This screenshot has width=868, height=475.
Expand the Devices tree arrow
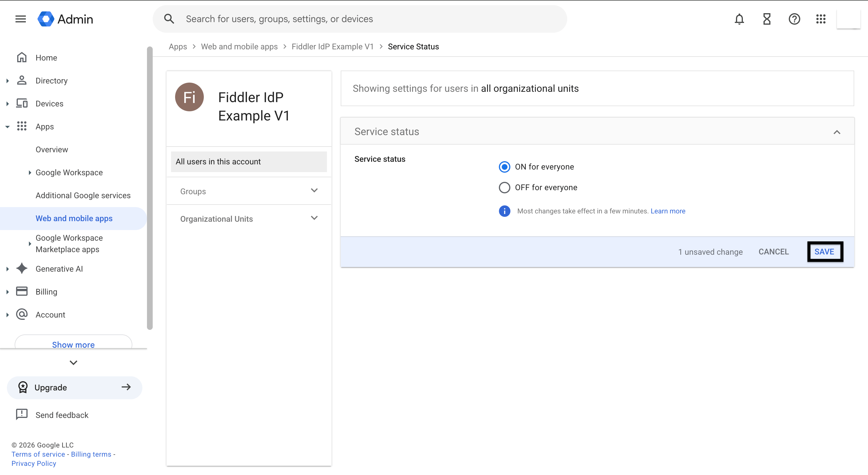[x=7, y=103]
